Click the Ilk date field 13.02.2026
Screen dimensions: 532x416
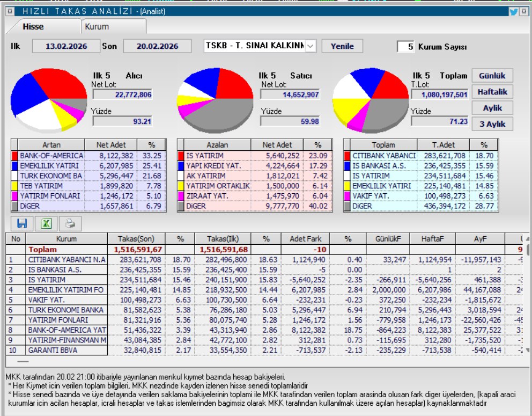pos(66,46)
